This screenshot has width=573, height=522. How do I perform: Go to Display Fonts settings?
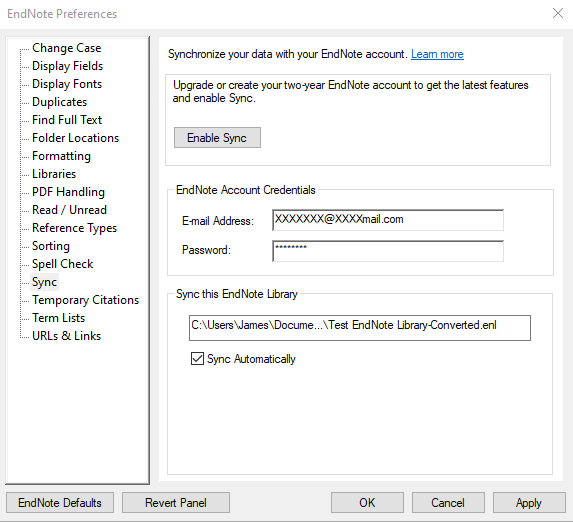pyautogui.click(x=67, y=84)
